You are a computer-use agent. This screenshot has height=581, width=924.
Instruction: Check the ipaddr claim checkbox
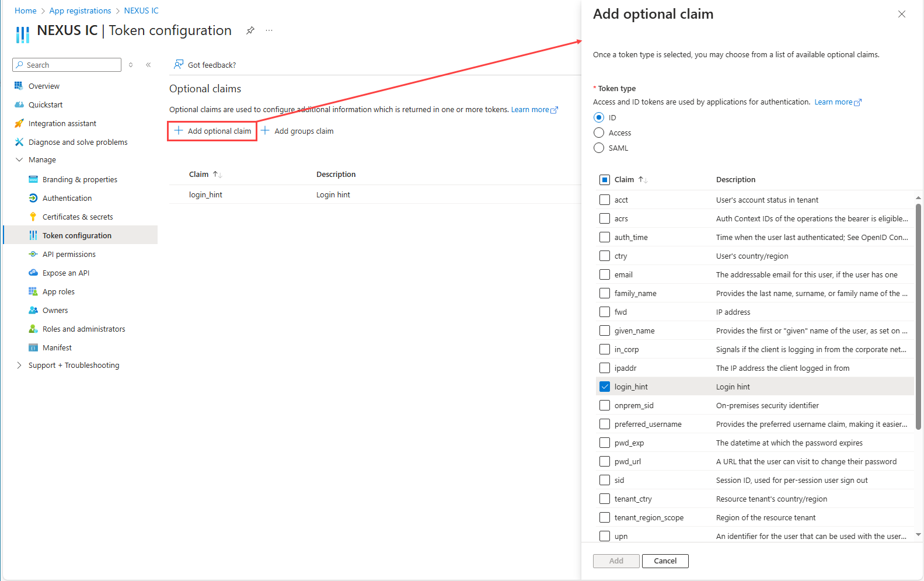(x=605, y=368)
